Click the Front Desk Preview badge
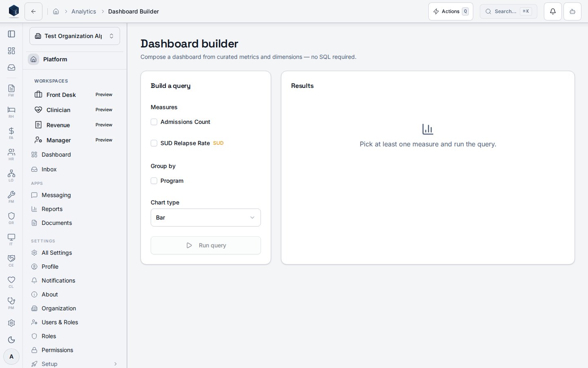This screenshot has height=368, width=588. pyautogui.click(x=104, y=94)
